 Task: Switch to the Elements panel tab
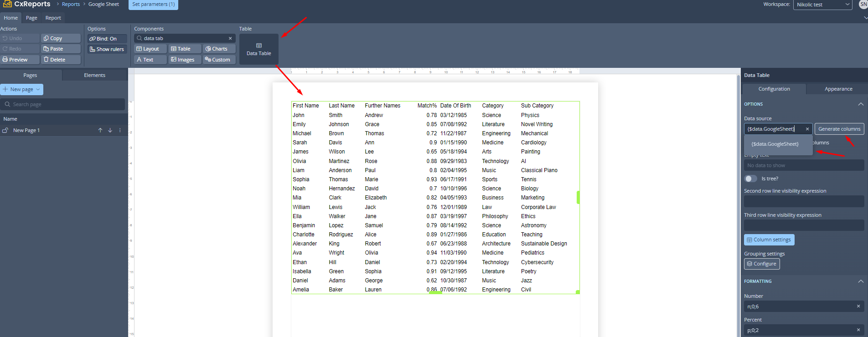[94, 75]
